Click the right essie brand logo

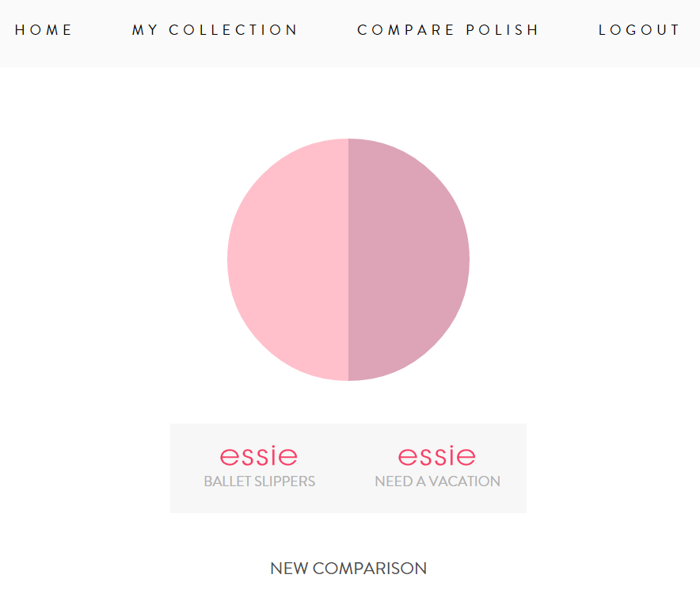click(436, 456)
